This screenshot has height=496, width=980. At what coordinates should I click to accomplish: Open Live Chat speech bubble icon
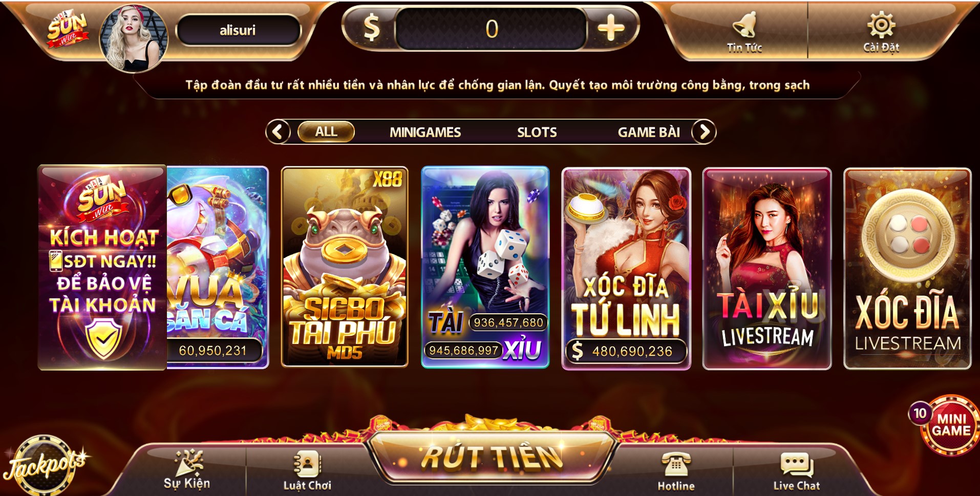click(797, 465)
